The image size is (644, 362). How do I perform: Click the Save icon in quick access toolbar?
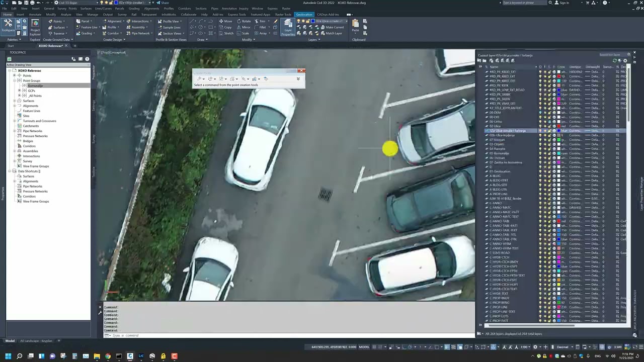pos(26,3)
